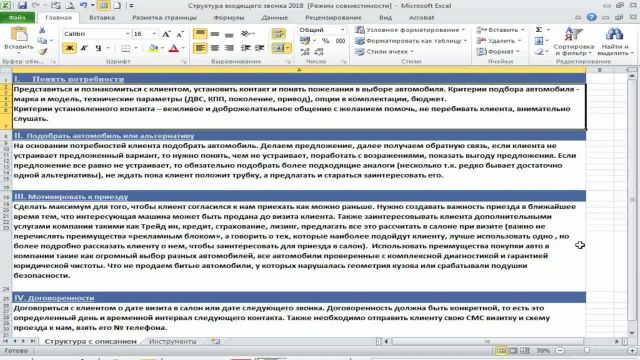The height and width of the screenshot is (360, 640).
Task: Expand Format as Table (Форматировать как таблицу)
Action: [411, 41]
